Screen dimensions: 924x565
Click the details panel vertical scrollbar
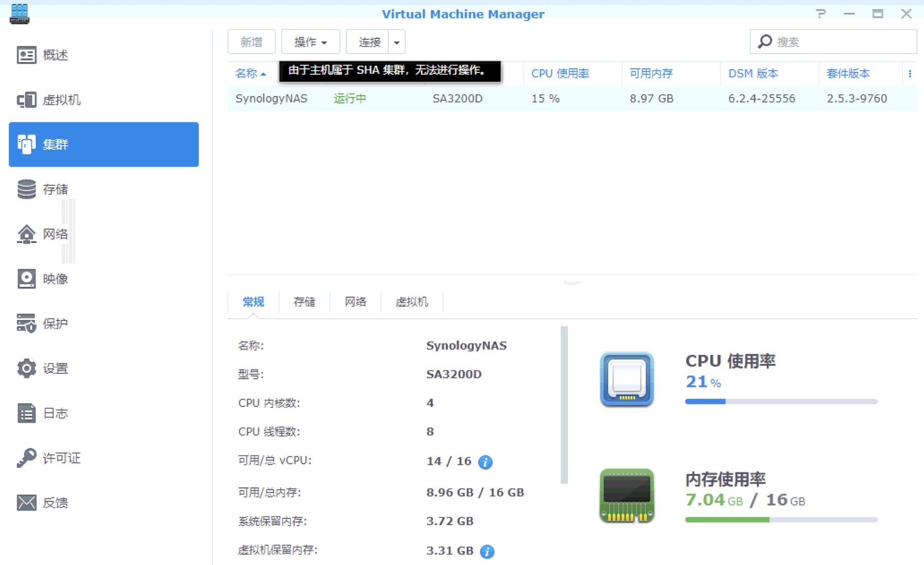click(x=564, y=405)
